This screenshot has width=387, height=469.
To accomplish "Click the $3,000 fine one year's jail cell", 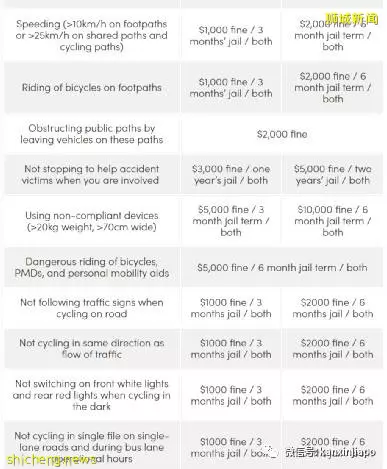I will click(231, 175).
